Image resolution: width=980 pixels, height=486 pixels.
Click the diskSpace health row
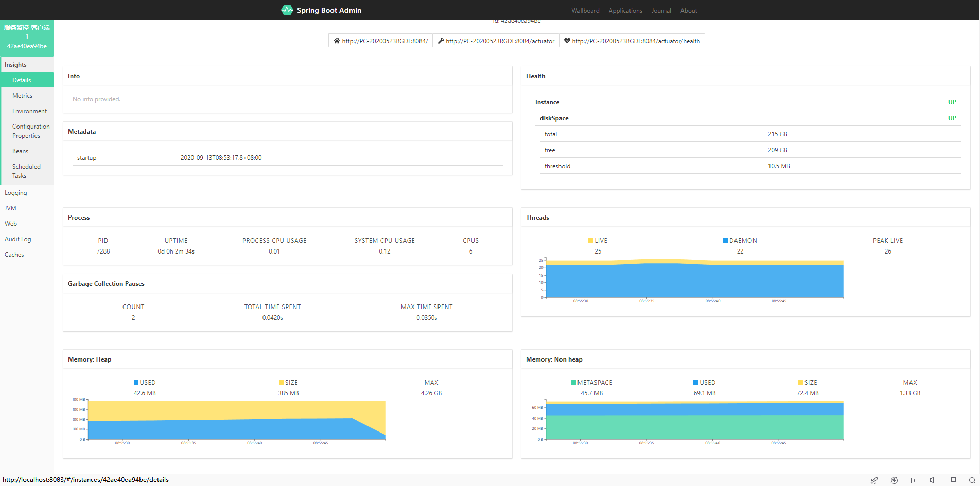[748, 118]
